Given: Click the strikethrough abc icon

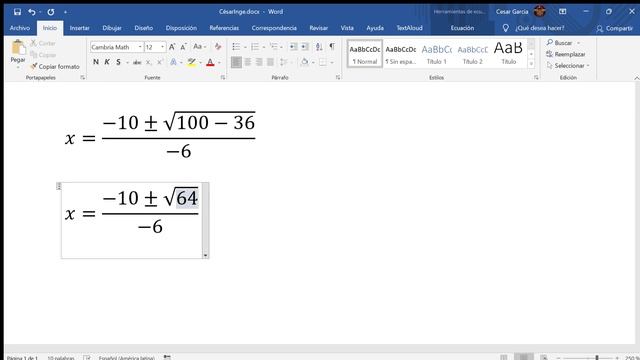Looking at the screenshot, I should [x=137, y=62].
